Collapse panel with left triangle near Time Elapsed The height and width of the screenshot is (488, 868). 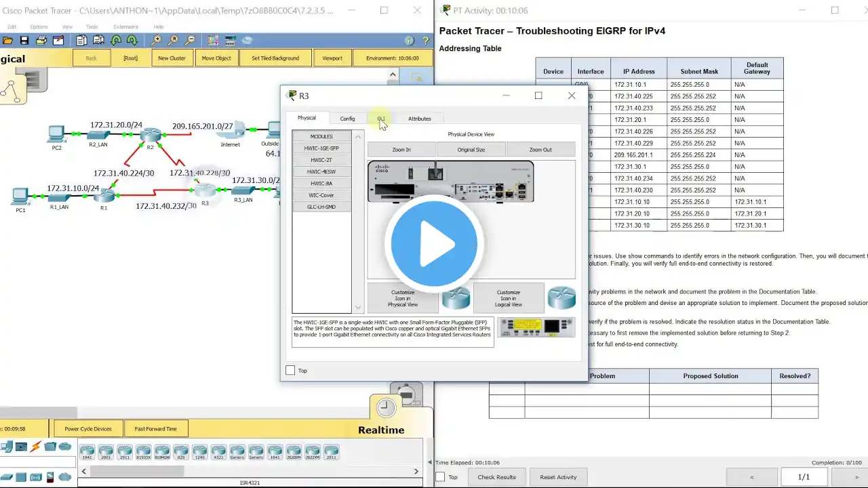click(x=430, y=463)
